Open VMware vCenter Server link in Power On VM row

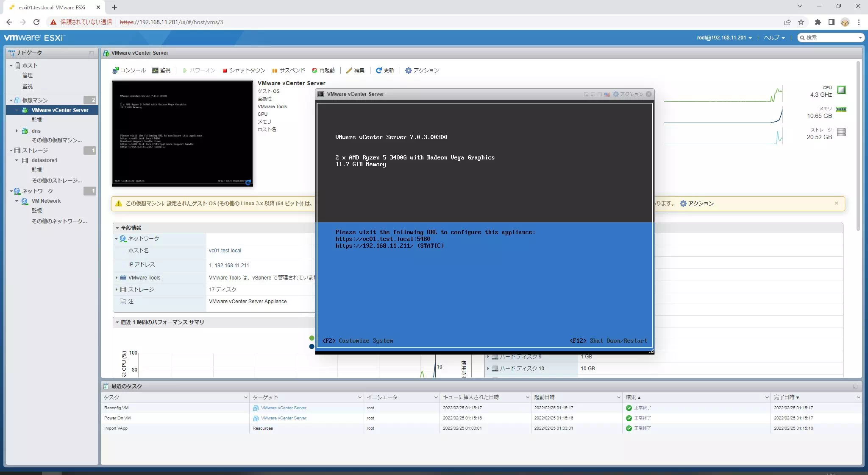(284, 418)
